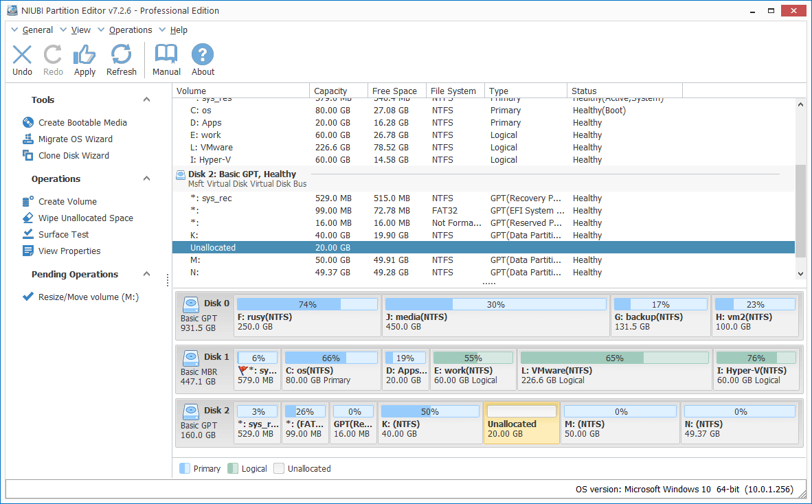812x504 pixels.
Task: Open Clone Disk Wizard
Action: [x=74, y=155]
